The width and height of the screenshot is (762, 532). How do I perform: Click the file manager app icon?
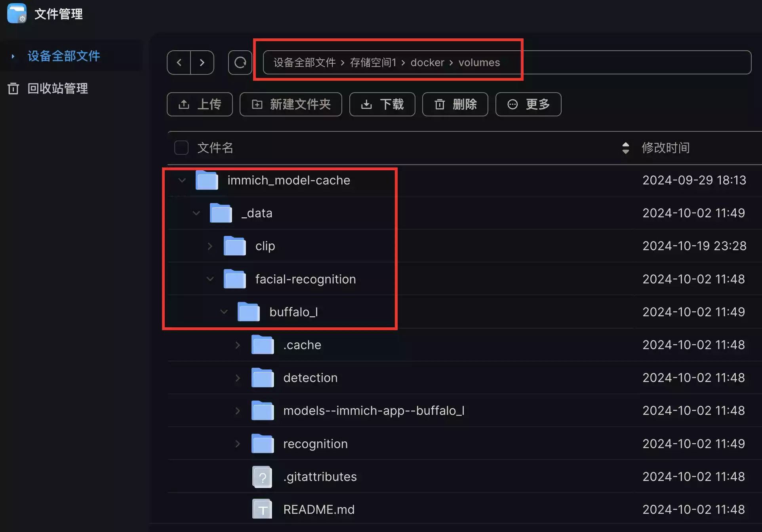pyautogui.click(x=17, y=14)
